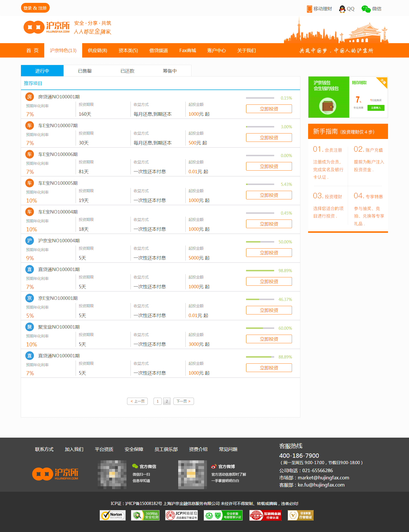Click the blue 聚 icon for 聚宝盆NO100001期
The height and width of the screenshot is (532, 409).
click(30, 327)
